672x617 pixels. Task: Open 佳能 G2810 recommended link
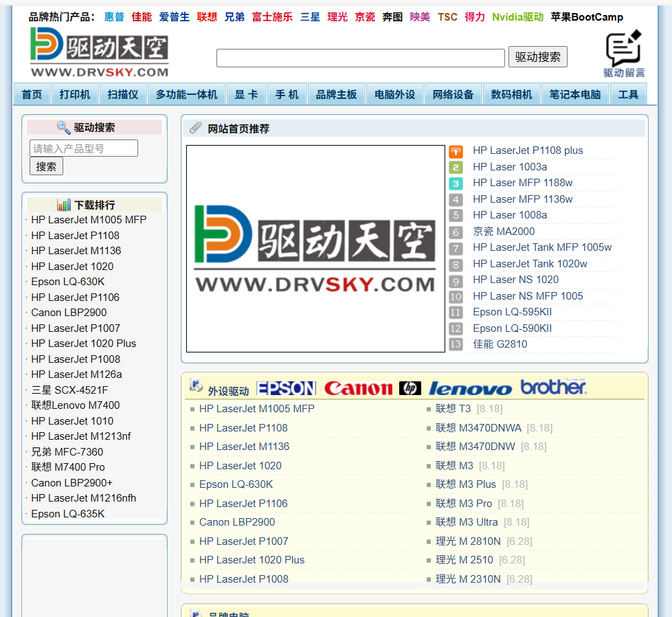click(x=500, y=344)
